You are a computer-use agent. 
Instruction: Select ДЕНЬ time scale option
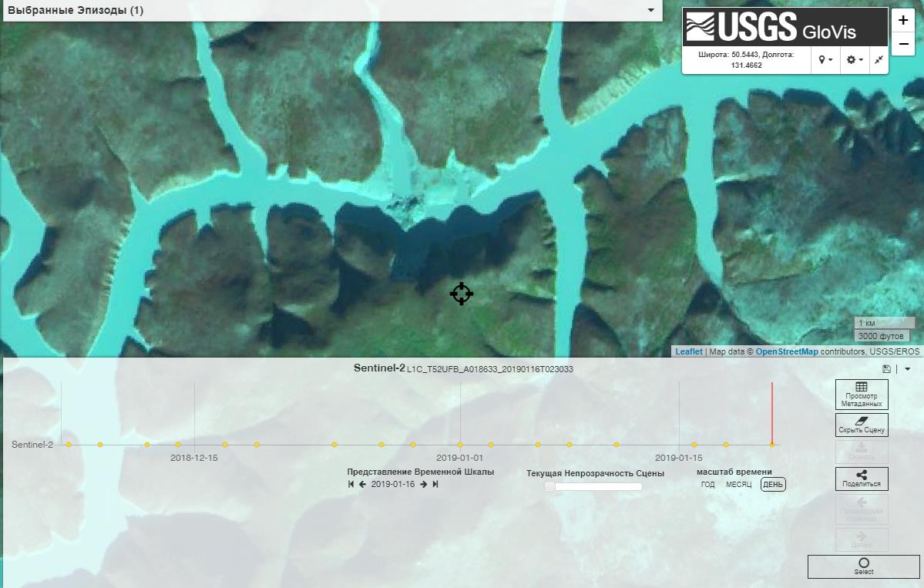point(773,485)
